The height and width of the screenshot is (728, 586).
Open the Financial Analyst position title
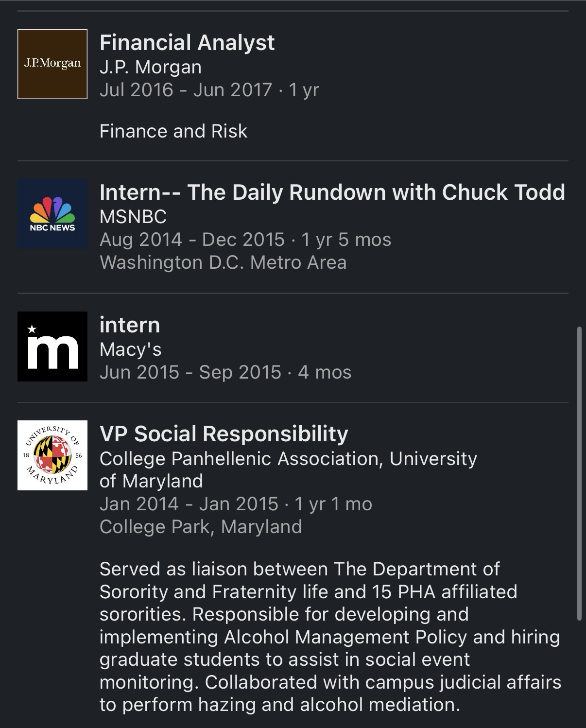[x=187, y=43]
